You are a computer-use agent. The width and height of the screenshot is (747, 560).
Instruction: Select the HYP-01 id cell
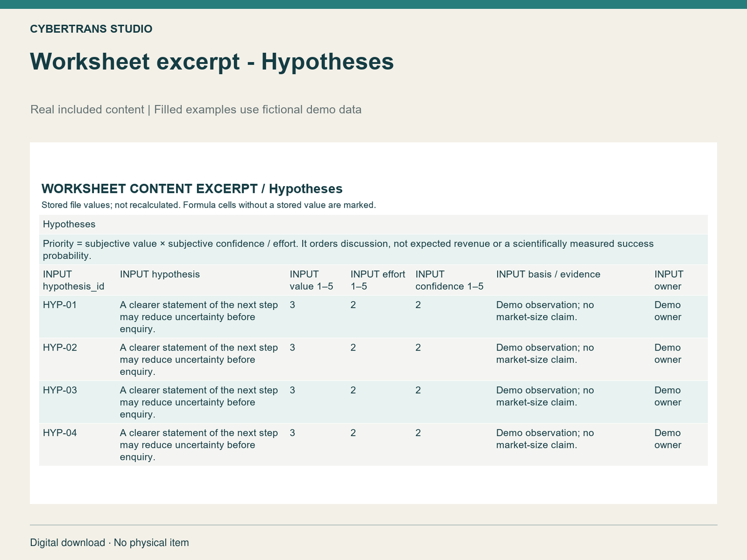point(60,305)
